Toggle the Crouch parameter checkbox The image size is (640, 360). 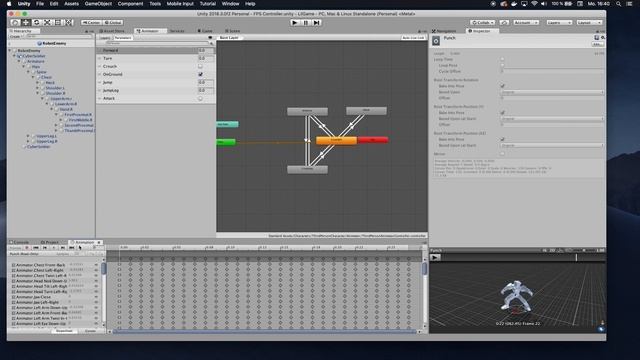tap(200, 66)
